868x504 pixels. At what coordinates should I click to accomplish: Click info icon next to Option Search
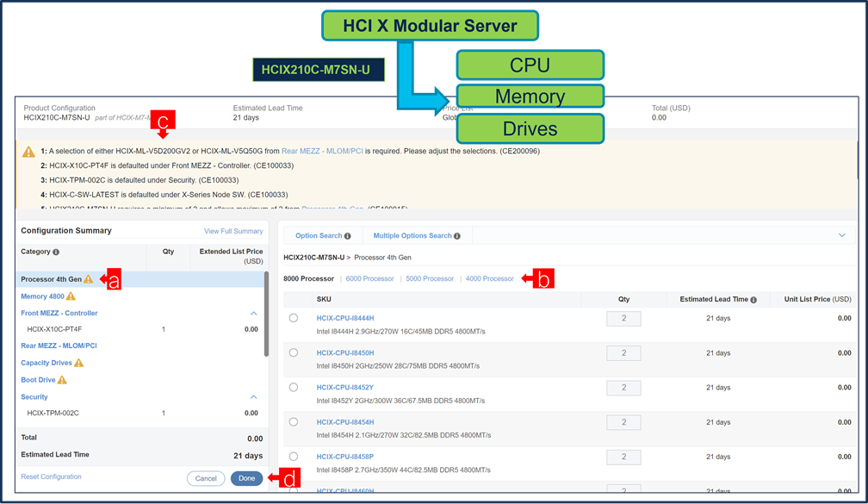pos(348,236)
